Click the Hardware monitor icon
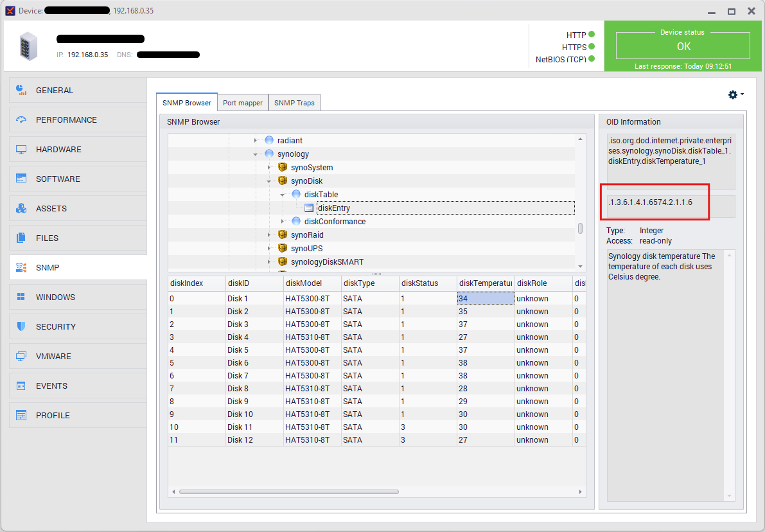The width and height of the screenshot is (765, 532). [21, 149]
